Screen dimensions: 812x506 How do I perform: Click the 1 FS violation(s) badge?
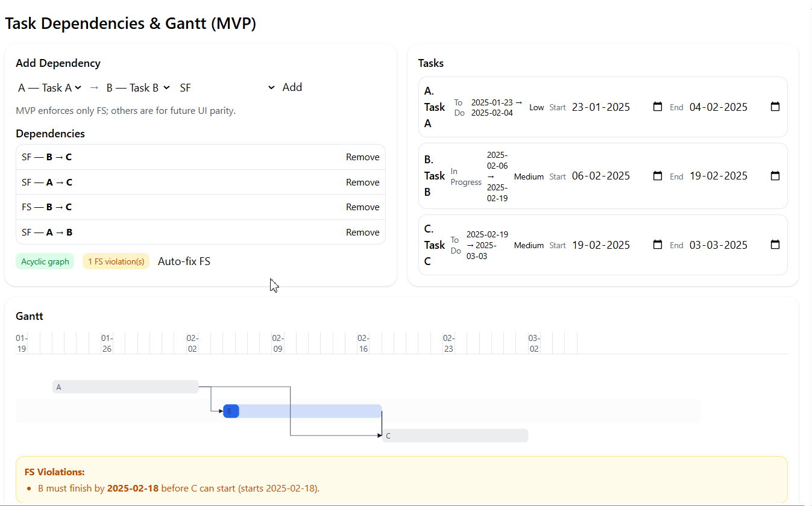(116, 261)
